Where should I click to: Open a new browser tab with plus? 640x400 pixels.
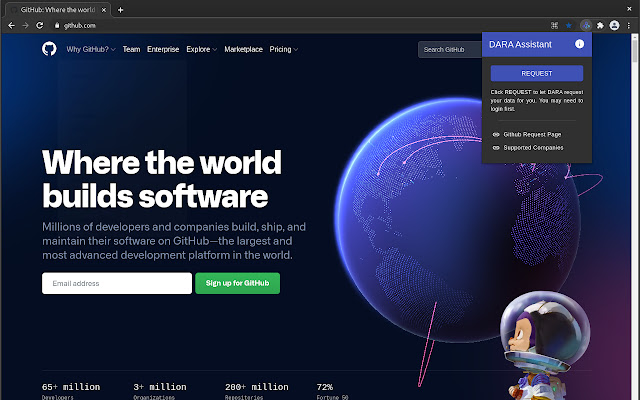[120, 10]
